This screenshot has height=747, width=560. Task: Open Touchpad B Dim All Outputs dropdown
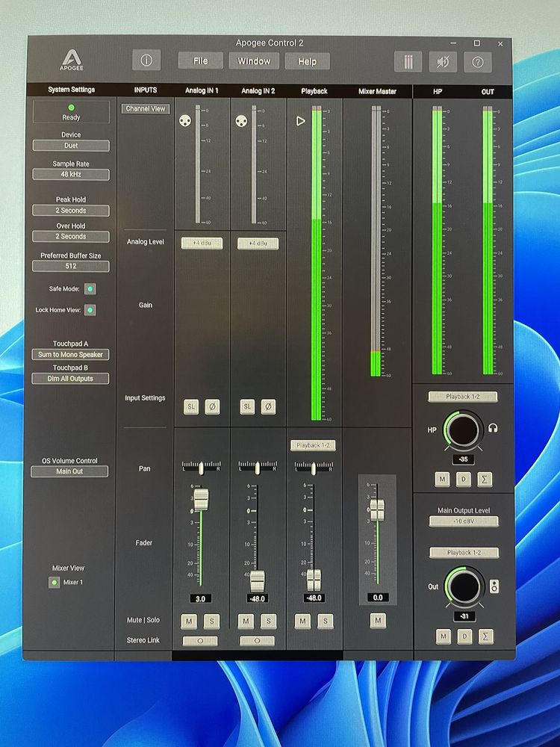tap(70, 379)
